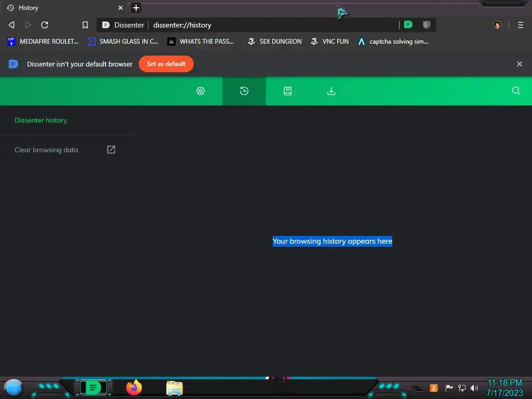Bookmark this page with the bookmark icon
Image resolution: width=532 pixels, height=399 pixels.
click(85, 25)
